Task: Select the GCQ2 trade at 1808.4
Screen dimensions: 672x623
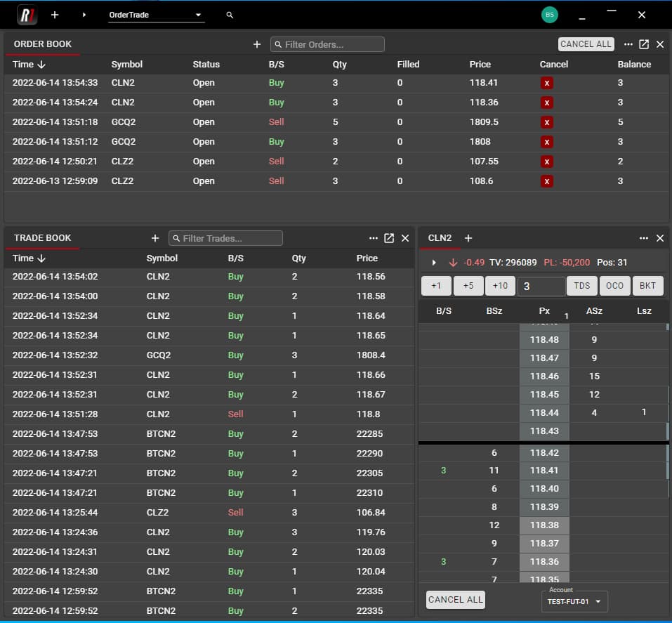Action: [x=209, y=355]
